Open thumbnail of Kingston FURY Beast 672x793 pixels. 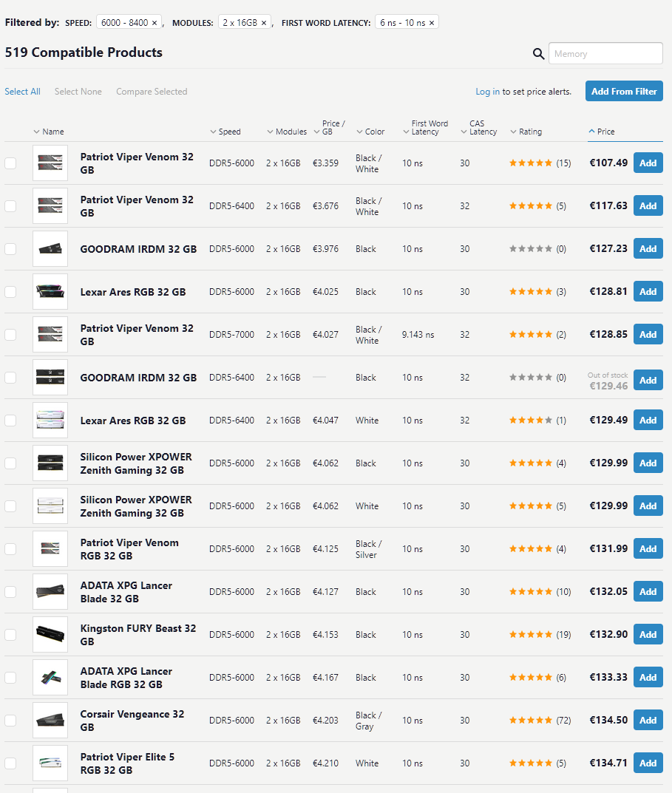pos(50,635)
